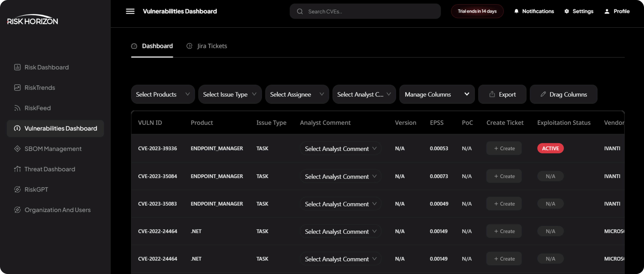Switch to the Dashboard tab
The image size is (644, 274).
(x=152, y=46)
